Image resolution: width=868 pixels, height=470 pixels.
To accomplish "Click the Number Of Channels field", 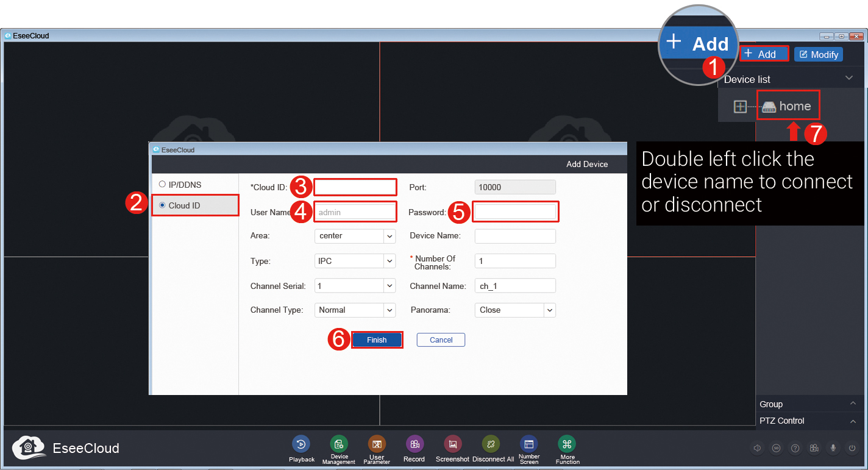I will (515, 261).
